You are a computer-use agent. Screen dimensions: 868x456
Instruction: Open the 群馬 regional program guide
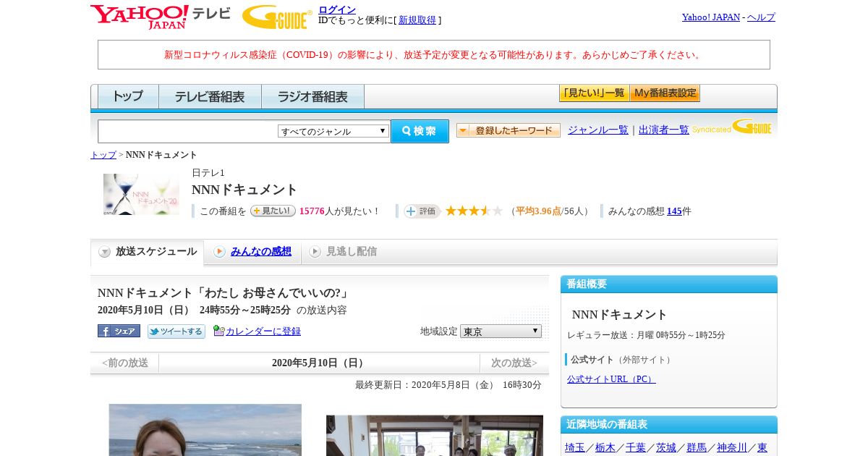point(697,447)
